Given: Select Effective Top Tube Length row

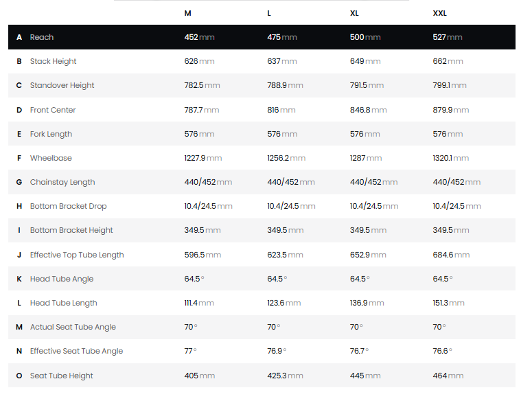Looking at the screenshot, I should [262, 255].
